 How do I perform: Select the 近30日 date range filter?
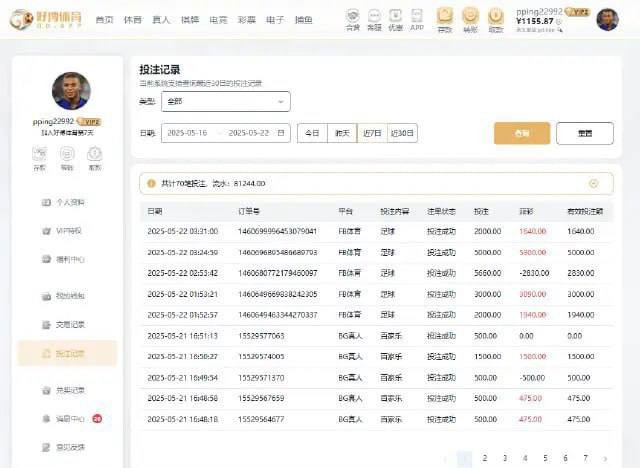point(403,133)
